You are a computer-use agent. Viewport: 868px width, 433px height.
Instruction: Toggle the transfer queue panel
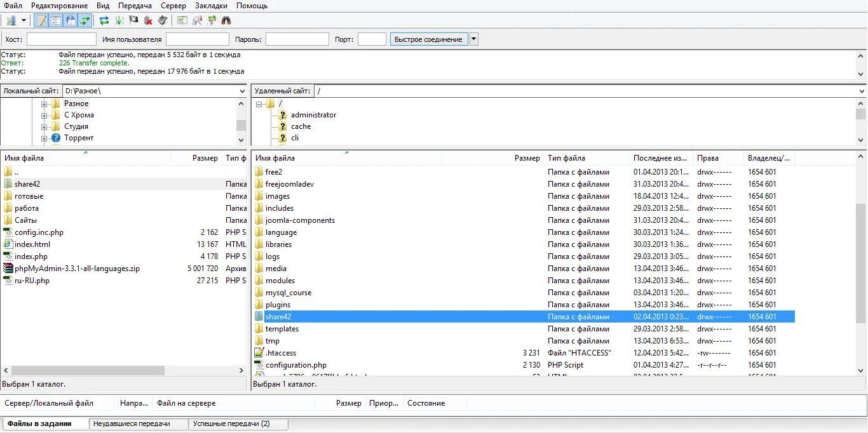click(85, 20)
